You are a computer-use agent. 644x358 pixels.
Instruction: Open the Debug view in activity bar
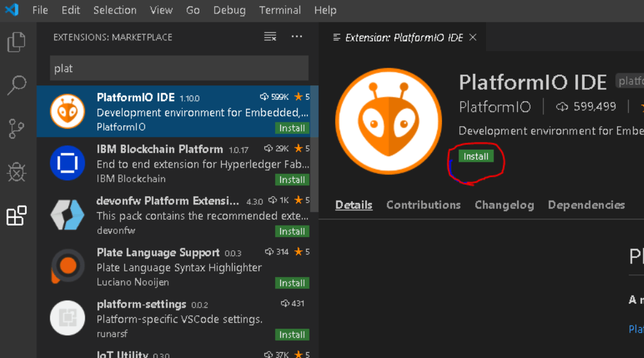pyautogui.click(x=17, y=171)
